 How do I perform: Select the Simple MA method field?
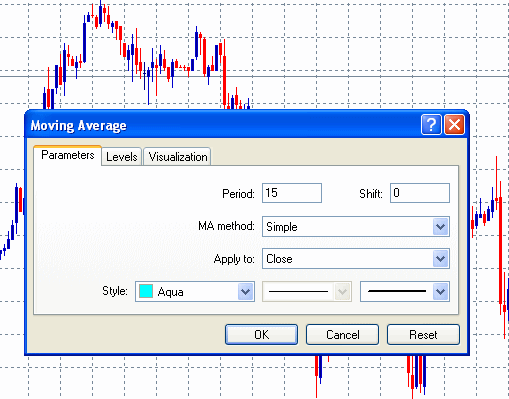pos(356,227)
